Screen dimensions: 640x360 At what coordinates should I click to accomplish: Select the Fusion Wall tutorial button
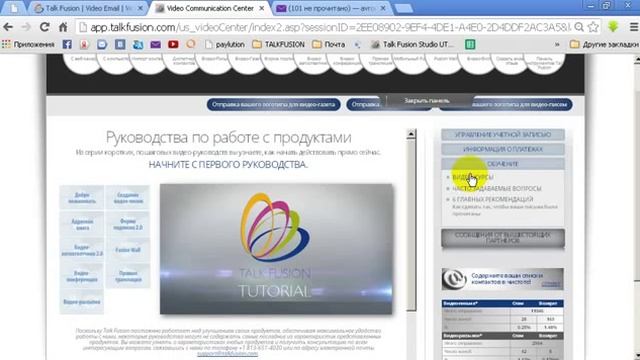128,250
